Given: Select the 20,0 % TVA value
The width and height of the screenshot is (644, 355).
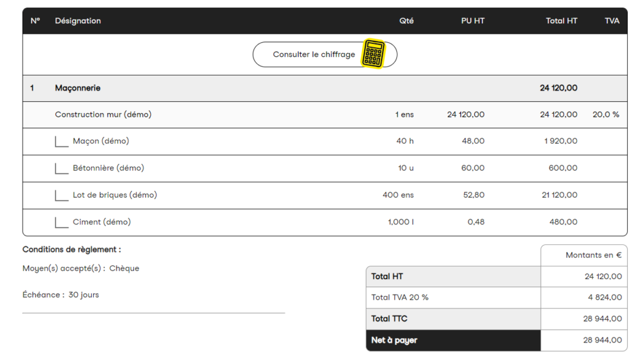Looking at the screenshot, I should click(606, 114).
